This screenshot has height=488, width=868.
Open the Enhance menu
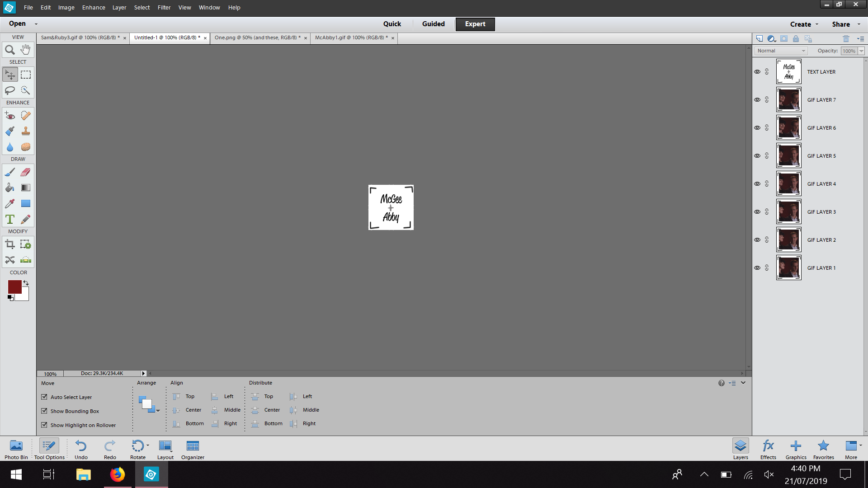click(94, 8)
